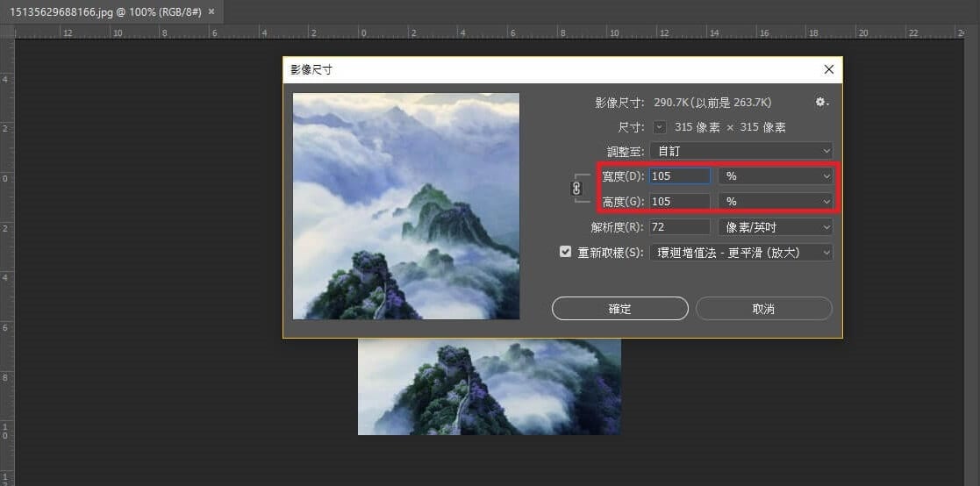The image size is (980, 486).
Task: Open the 調整至 preset dropdown
Action: point(741,151)
